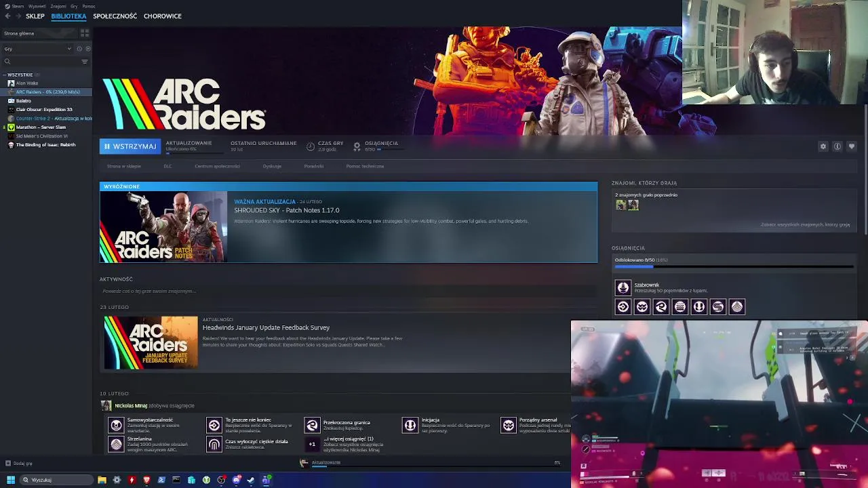Click the first friend avatar who played

point(621,205)
